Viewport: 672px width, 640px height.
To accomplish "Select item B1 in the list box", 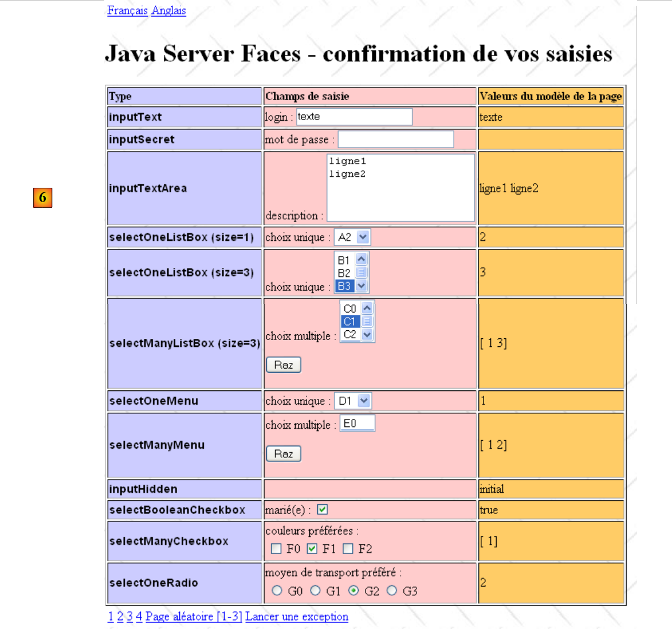I will point(344,260).
